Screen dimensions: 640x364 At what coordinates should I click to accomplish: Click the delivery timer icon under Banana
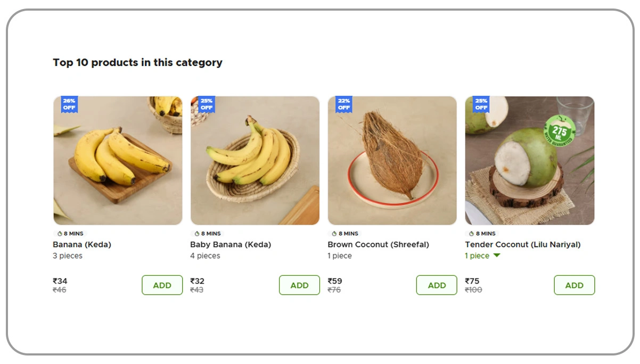coord(59,233)
